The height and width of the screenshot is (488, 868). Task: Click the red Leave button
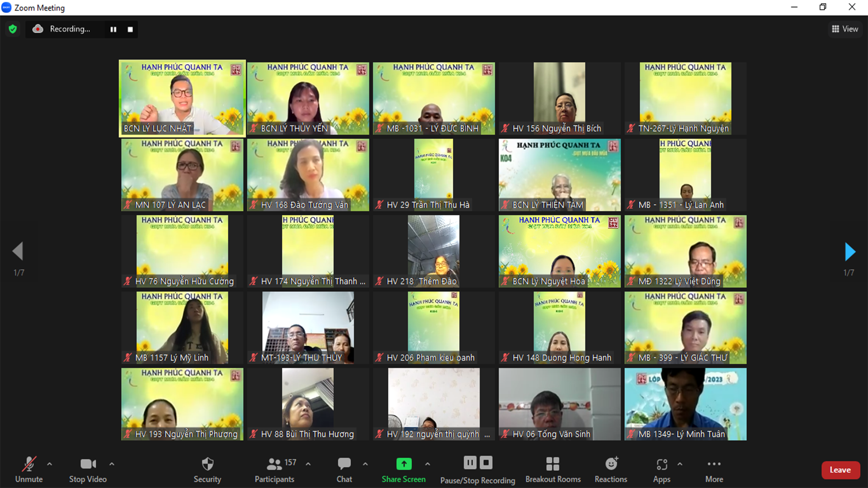[840, 470]
